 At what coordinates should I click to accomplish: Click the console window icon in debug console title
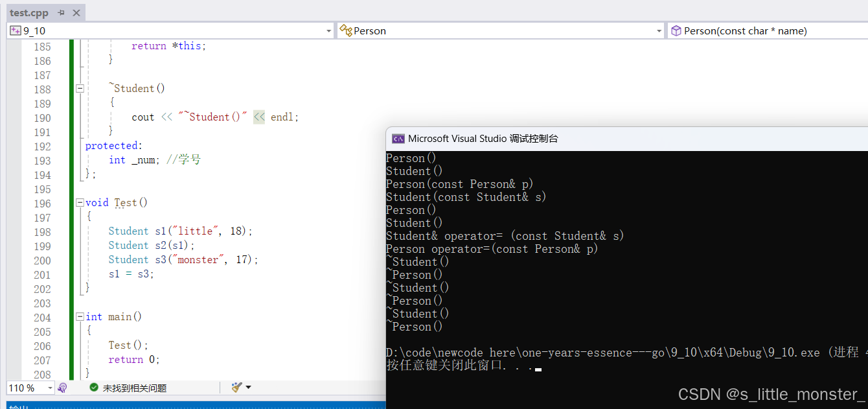pyautogui.click(x=398, y=139)
